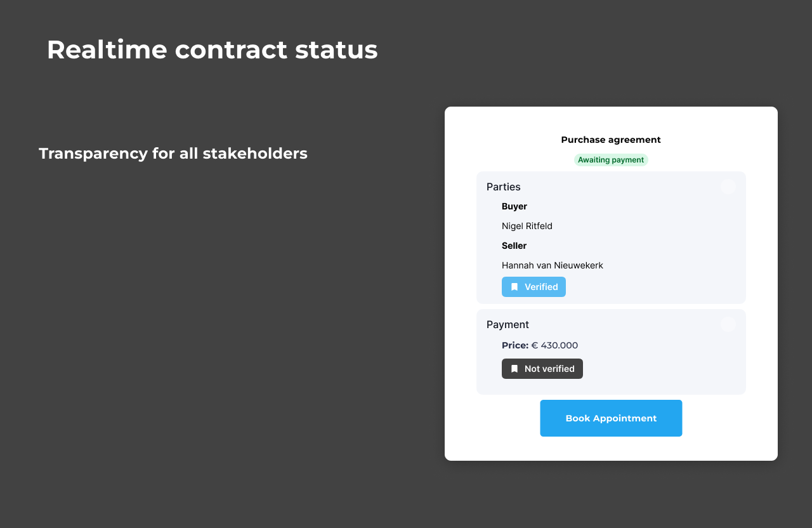Click the euro symbol before the price
This screenshot has width=812, height=528.
(535, 345)
